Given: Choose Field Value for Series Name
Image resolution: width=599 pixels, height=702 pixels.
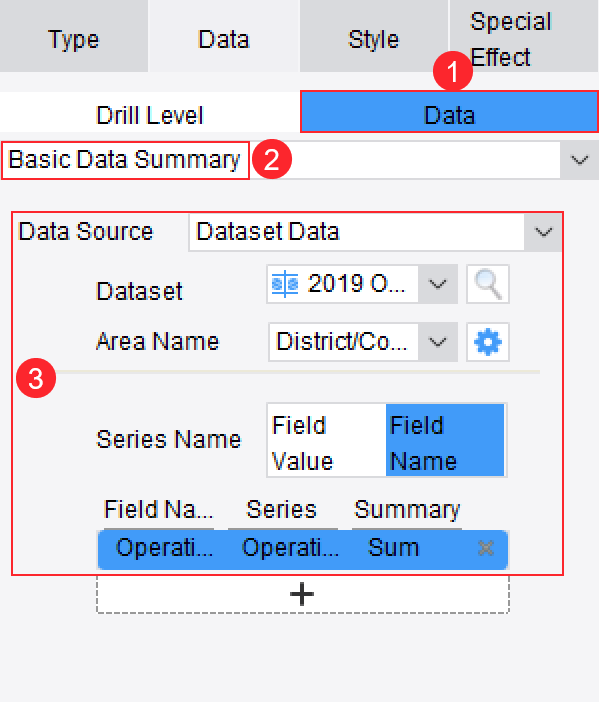Looking at the screenshot, I should point(326,440).
